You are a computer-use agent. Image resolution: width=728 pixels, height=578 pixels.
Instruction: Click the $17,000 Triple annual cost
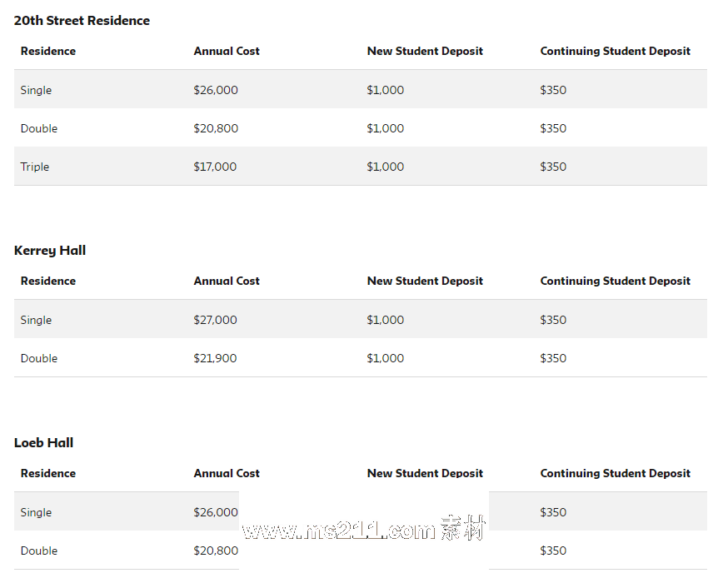click(x=215, y=167)
